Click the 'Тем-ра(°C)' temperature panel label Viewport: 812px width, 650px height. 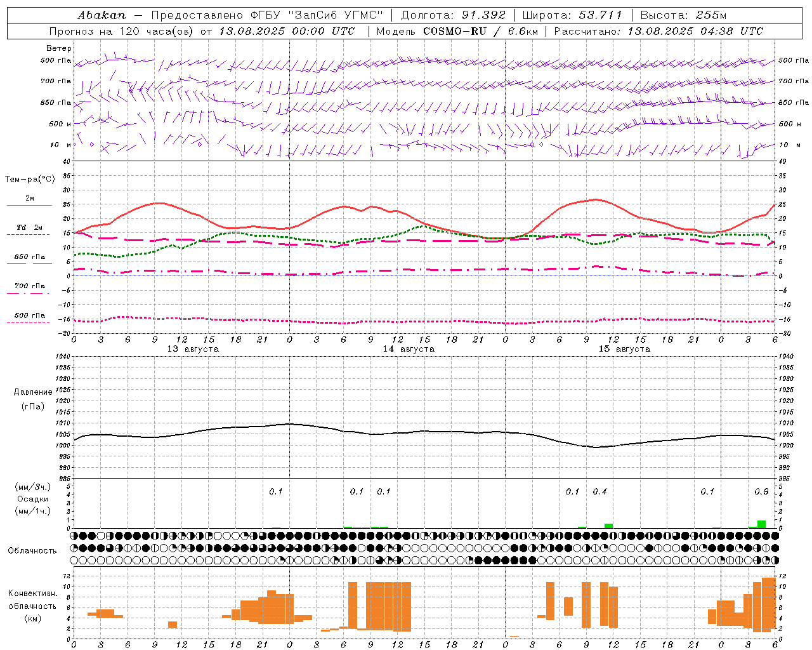point(30,180)
